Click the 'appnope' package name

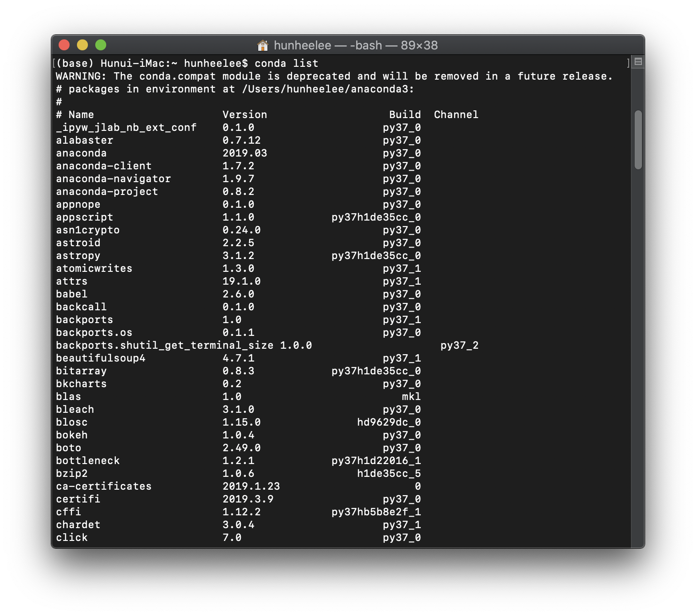pos(78,204)
